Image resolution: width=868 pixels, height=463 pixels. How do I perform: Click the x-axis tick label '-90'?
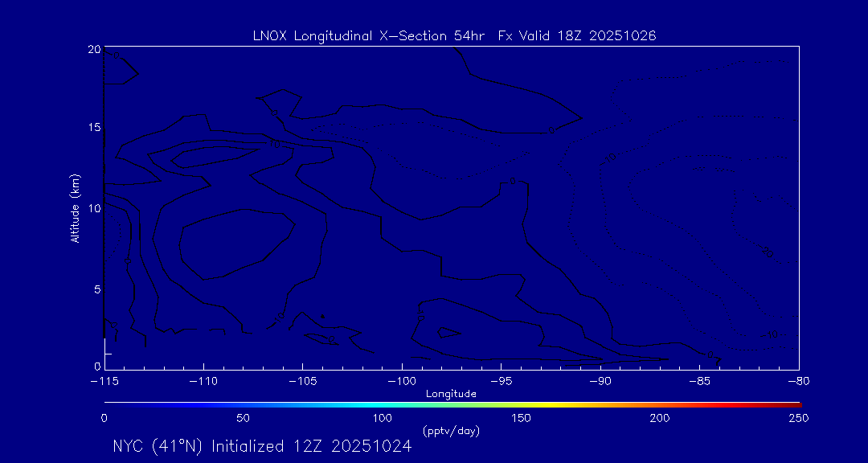(600, 380)
